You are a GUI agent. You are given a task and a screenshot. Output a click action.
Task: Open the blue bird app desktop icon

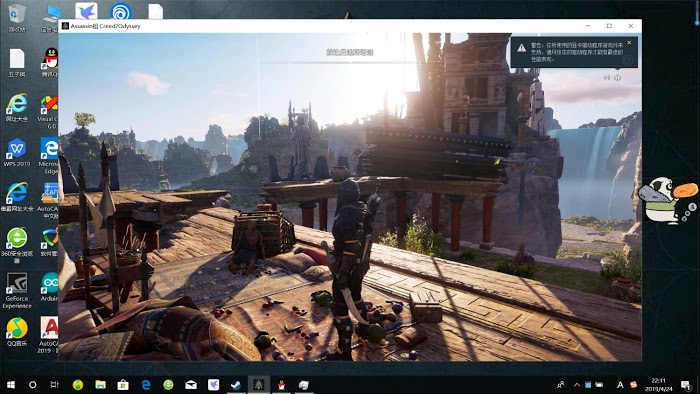pos(86,11)
